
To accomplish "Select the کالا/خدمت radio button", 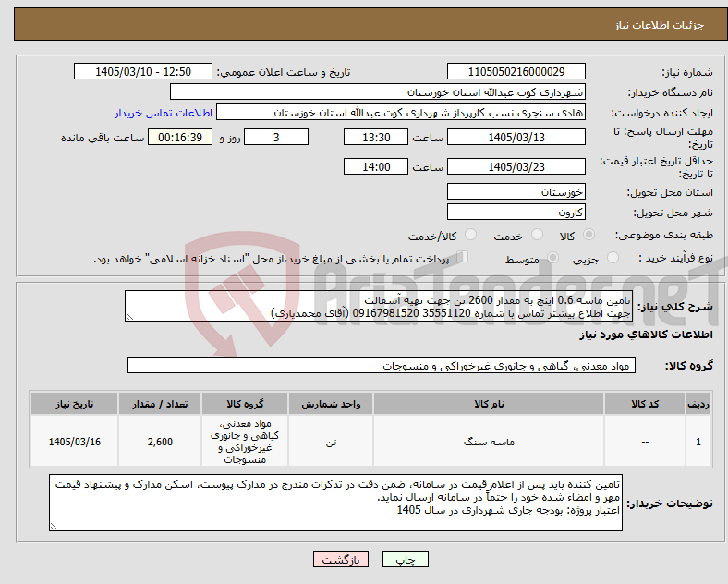I will 471,235.
